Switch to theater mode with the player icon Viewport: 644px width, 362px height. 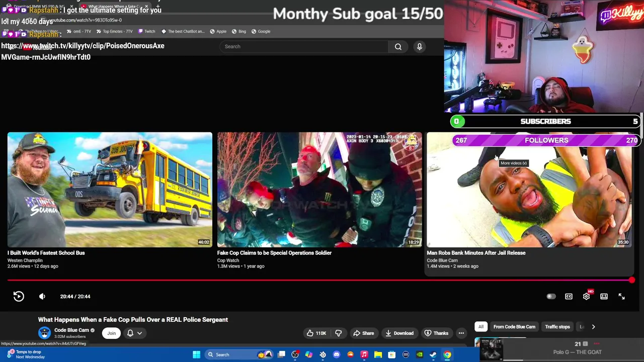pos(604,296)
